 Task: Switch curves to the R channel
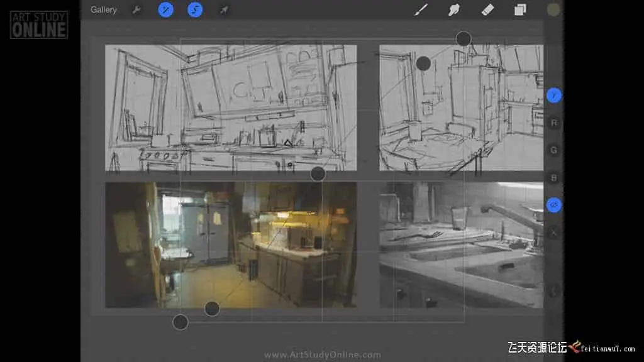(x=553, y=123)
